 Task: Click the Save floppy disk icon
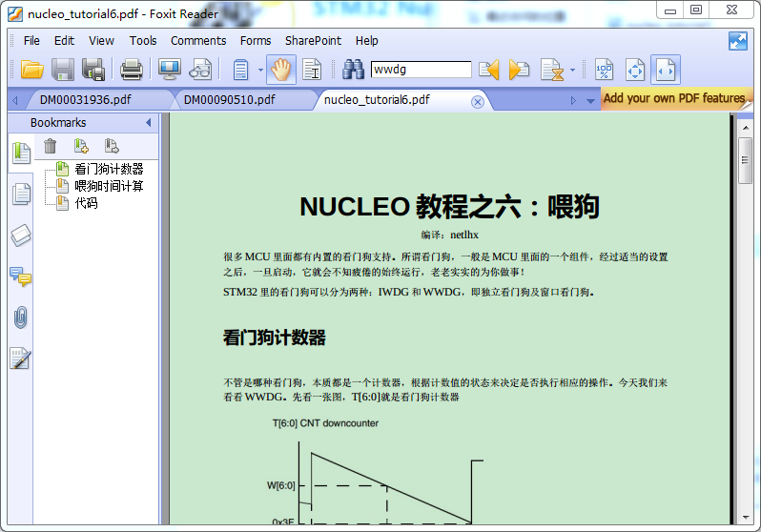63,70
